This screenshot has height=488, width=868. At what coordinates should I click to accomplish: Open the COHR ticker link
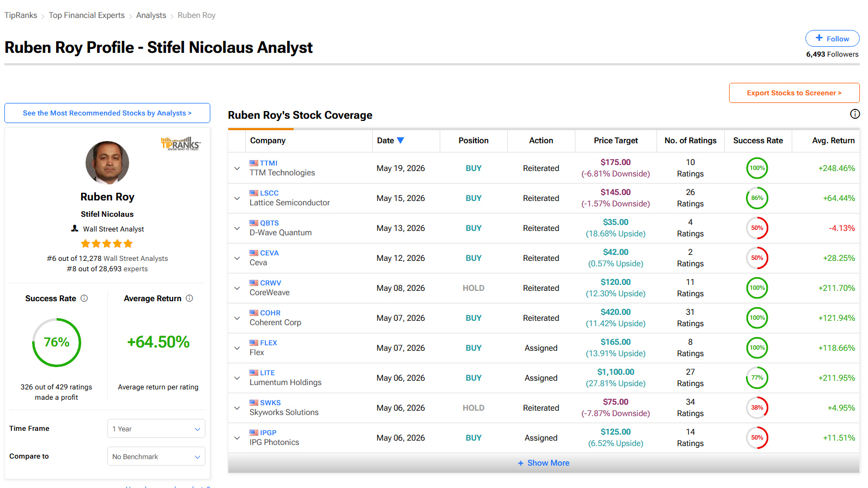point(270,313)
